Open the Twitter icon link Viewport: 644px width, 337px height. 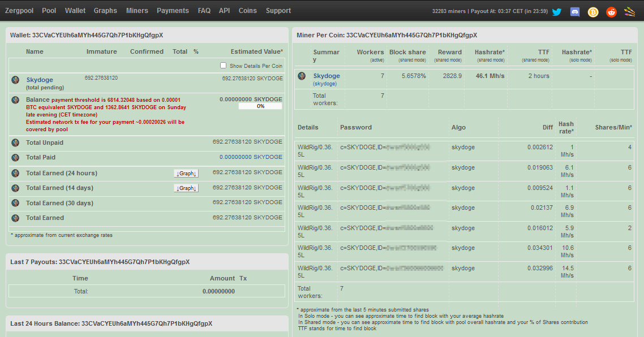(556, 12)
